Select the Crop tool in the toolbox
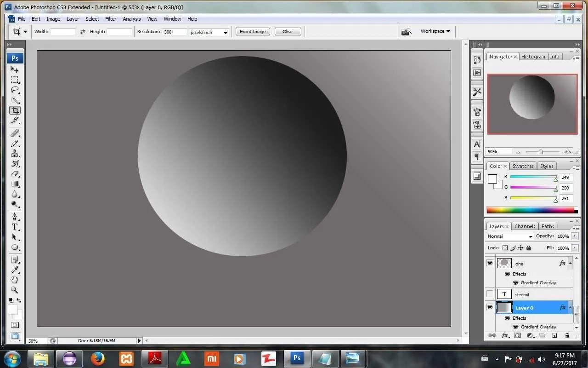This screenshot has height=368, width=588. coord(15,110)
